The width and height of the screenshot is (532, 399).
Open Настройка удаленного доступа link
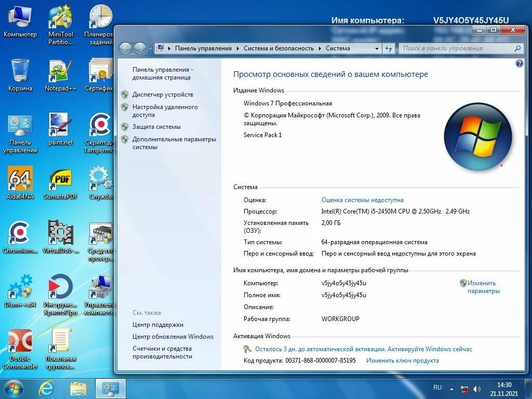pos(165,111)
